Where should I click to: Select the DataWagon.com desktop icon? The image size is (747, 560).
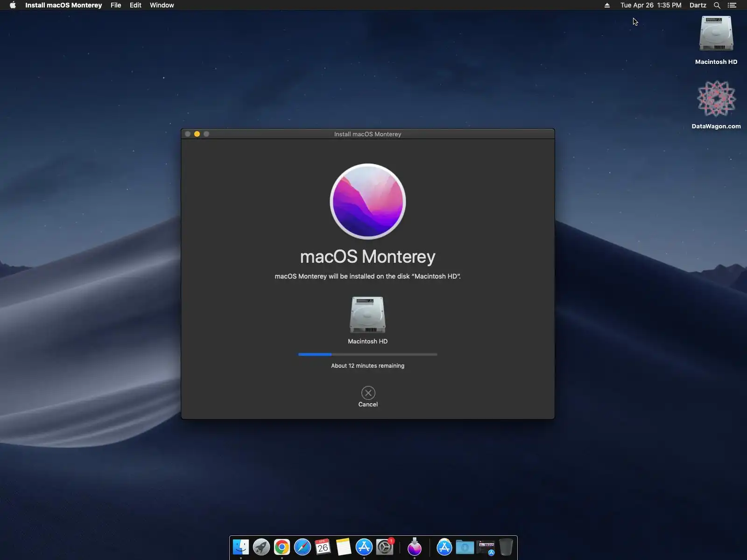[716, 98]
